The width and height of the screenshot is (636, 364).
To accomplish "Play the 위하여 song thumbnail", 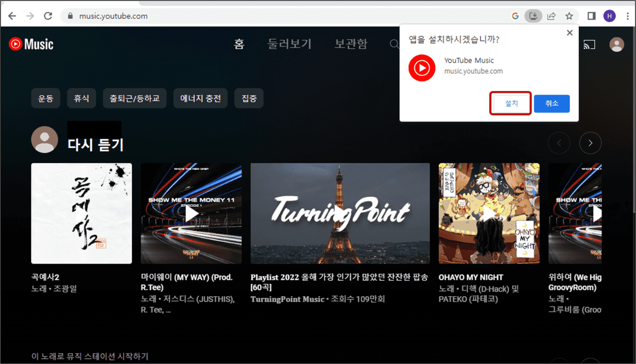I will click(x=575, y=213).
